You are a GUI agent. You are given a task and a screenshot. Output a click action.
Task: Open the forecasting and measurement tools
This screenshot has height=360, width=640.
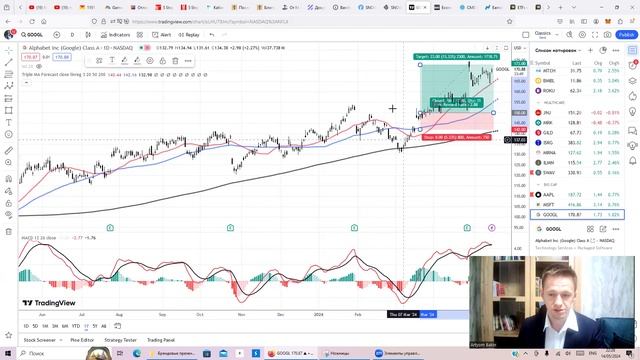click(x=9, y=98)
